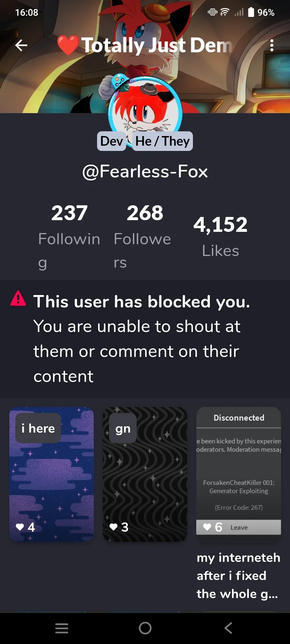View the 4,152 Likes count

pyautogui.click(x=220, y=235)
